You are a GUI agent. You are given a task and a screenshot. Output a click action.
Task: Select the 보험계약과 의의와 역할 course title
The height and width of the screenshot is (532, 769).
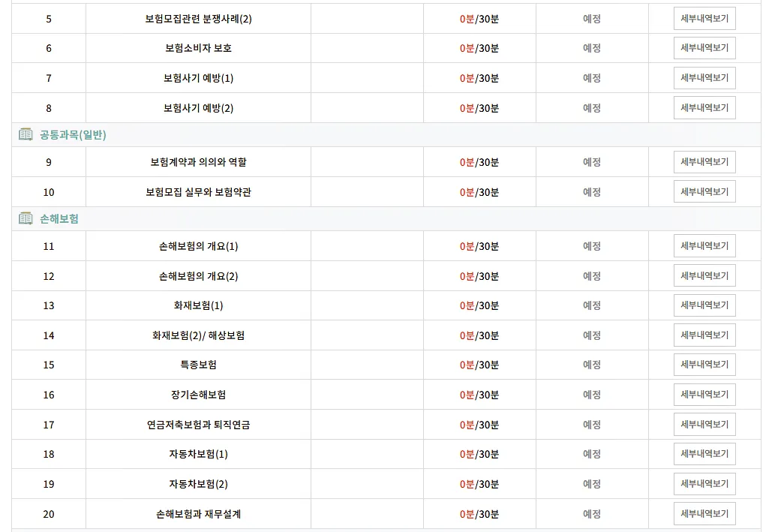point(196,161)
